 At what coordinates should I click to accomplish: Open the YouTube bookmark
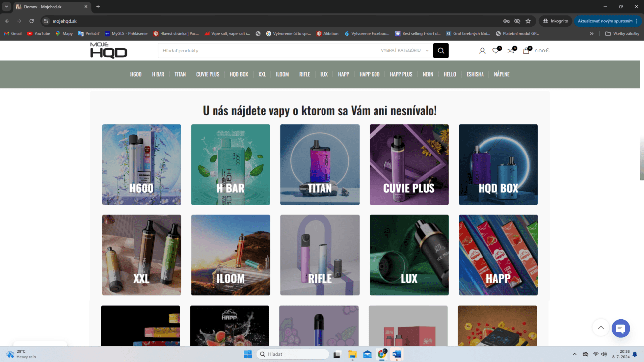pyautogui.click(x=39, y=34)
